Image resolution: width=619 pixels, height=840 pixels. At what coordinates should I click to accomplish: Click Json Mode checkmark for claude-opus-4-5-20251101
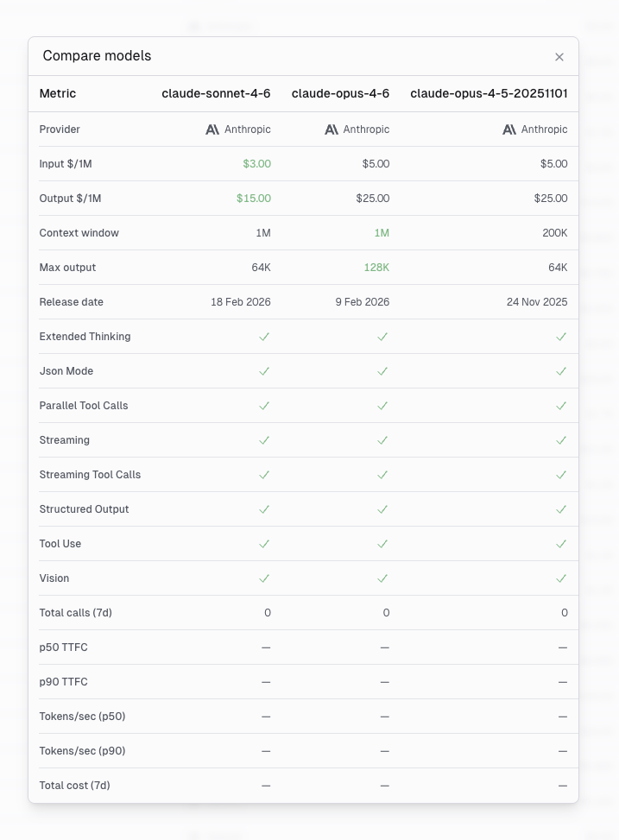tap(561, 371)
